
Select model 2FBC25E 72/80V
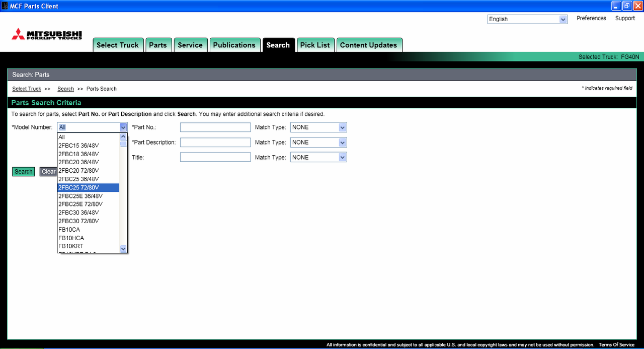88,204
